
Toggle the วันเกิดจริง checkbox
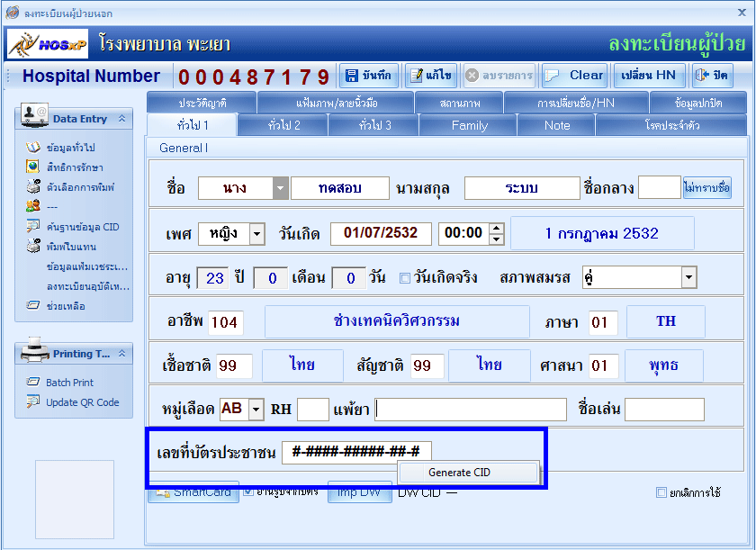coord(405,277)
